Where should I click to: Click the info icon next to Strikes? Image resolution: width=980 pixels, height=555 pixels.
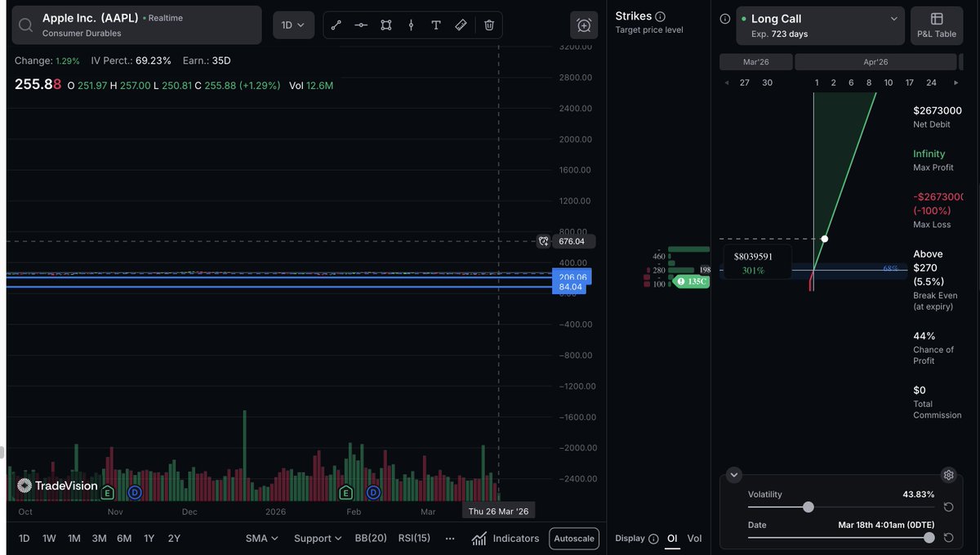tap(660, 16)
